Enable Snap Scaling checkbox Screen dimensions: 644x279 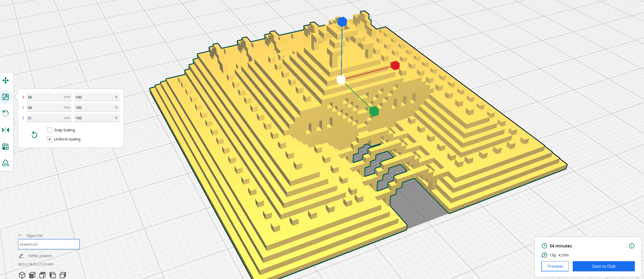click(50, 130)
